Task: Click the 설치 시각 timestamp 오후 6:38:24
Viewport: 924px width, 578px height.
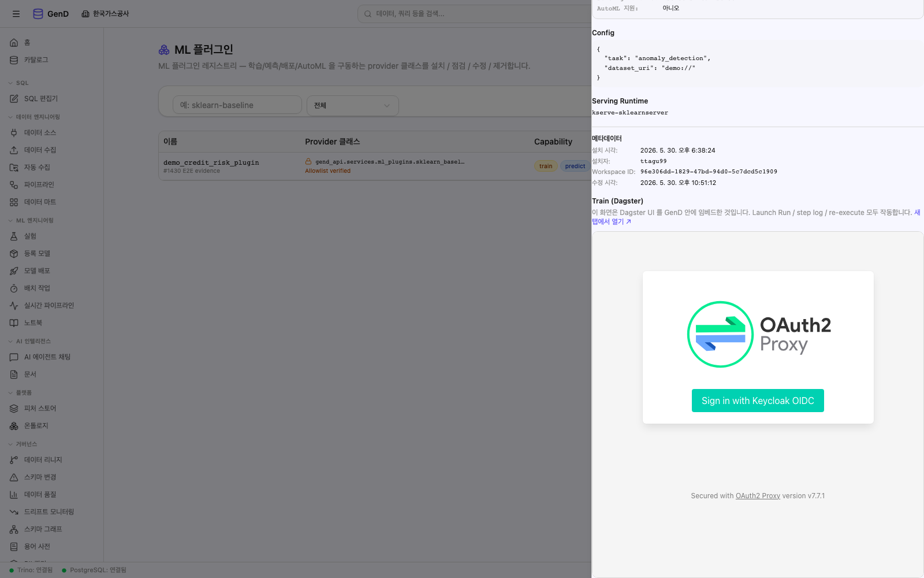Action: click(x=677, y=150)
